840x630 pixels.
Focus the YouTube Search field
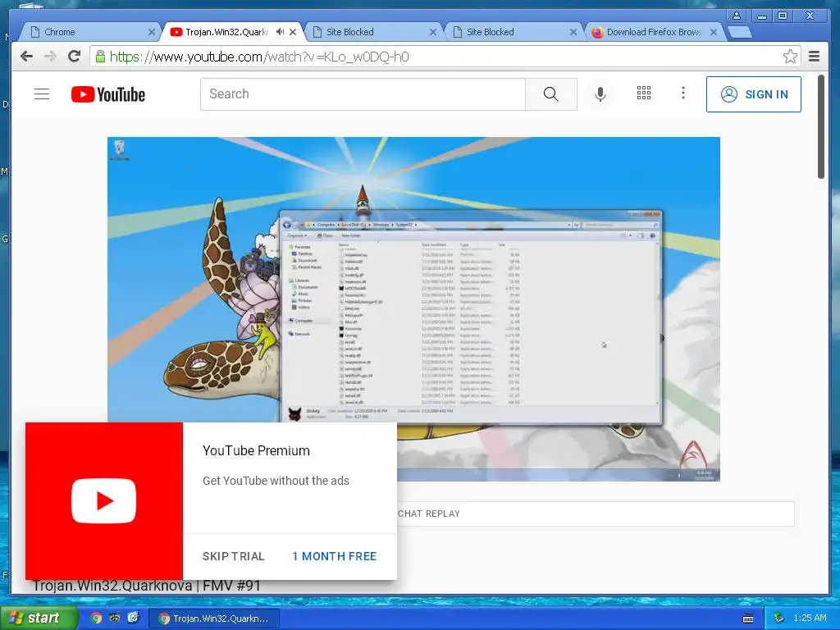point(363,94)
